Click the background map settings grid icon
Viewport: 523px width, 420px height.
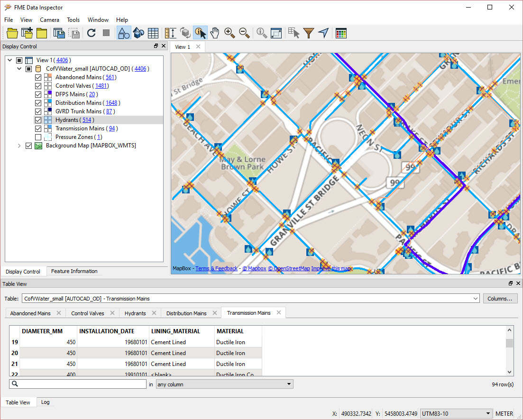pos(341,33)
